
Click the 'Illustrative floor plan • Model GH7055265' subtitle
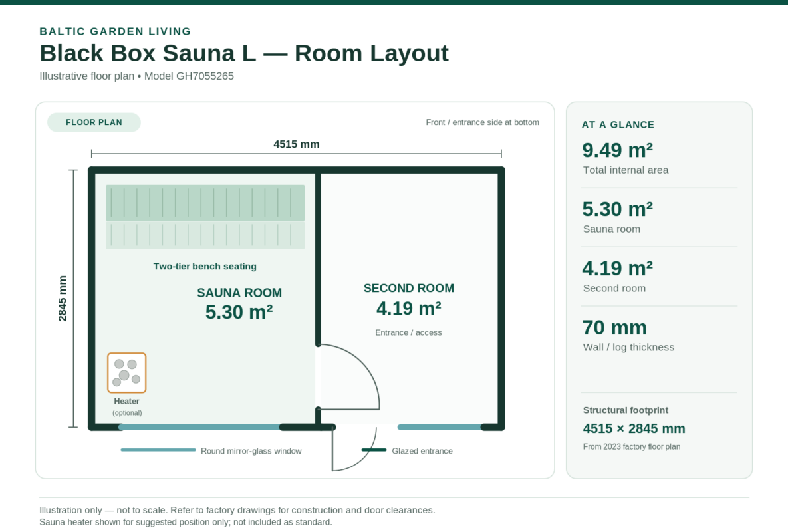137,76
